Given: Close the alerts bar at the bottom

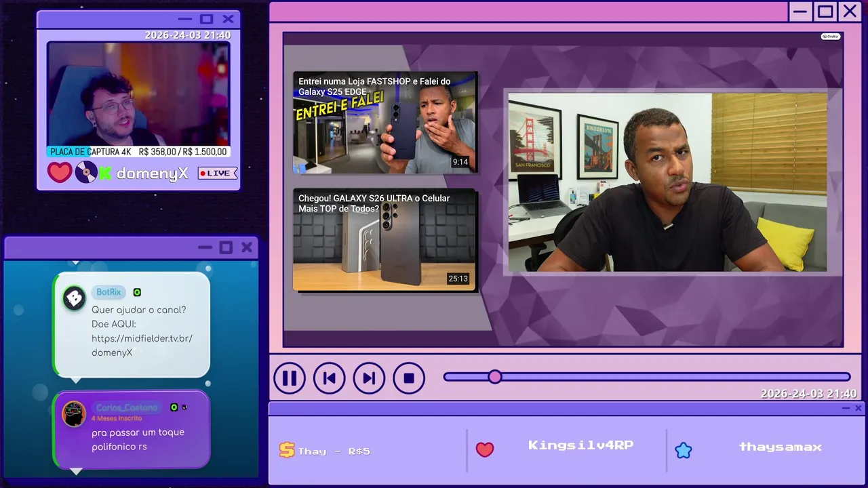Looking at the screenshot, I should point(859,408).
